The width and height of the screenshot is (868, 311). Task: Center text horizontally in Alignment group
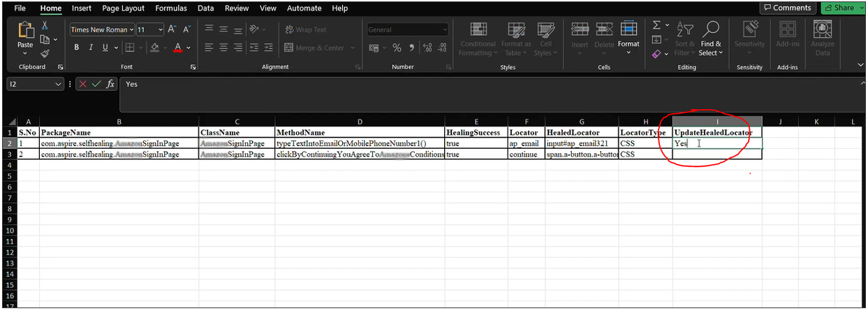point(223,48)
